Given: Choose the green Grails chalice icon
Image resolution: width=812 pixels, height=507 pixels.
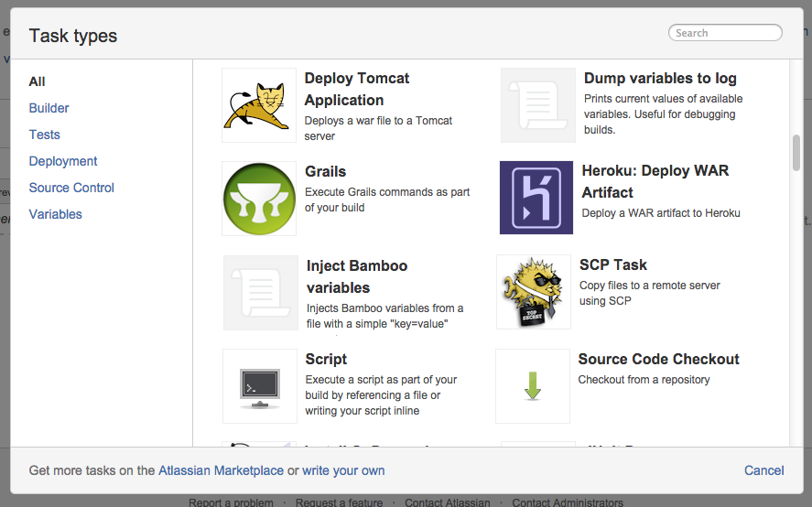Looking at the screenshot, I should tap(259, 199).
